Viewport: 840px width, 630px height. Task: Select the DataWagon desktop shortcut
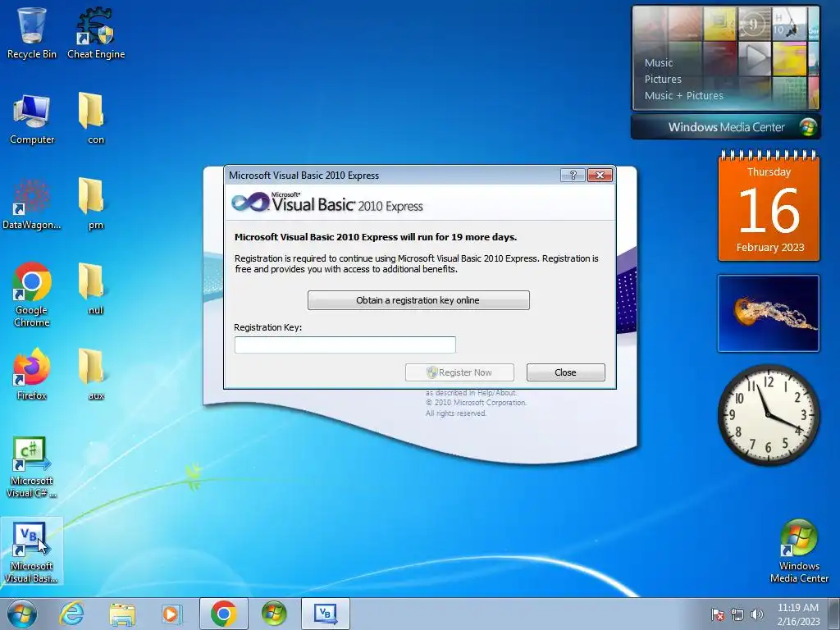pyautogui.click(x=32, y=203)
